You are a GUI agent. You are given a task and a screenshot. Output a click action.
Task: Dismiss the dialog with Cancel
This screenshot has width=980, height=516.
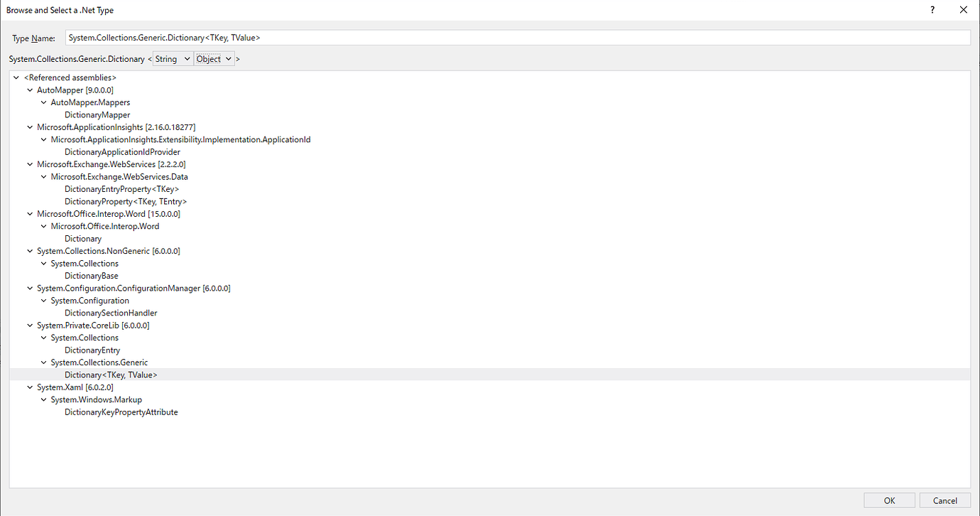(x=945, y=500)
